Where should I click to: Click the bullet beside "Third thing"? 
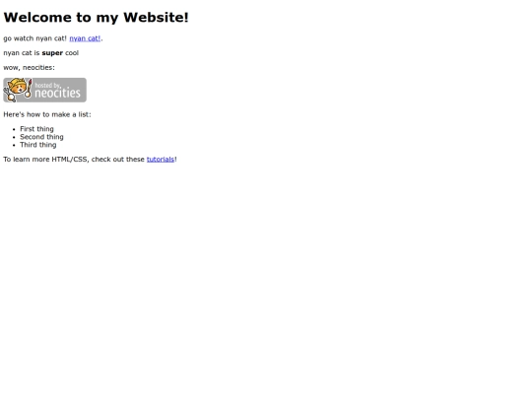pos(14,145)
